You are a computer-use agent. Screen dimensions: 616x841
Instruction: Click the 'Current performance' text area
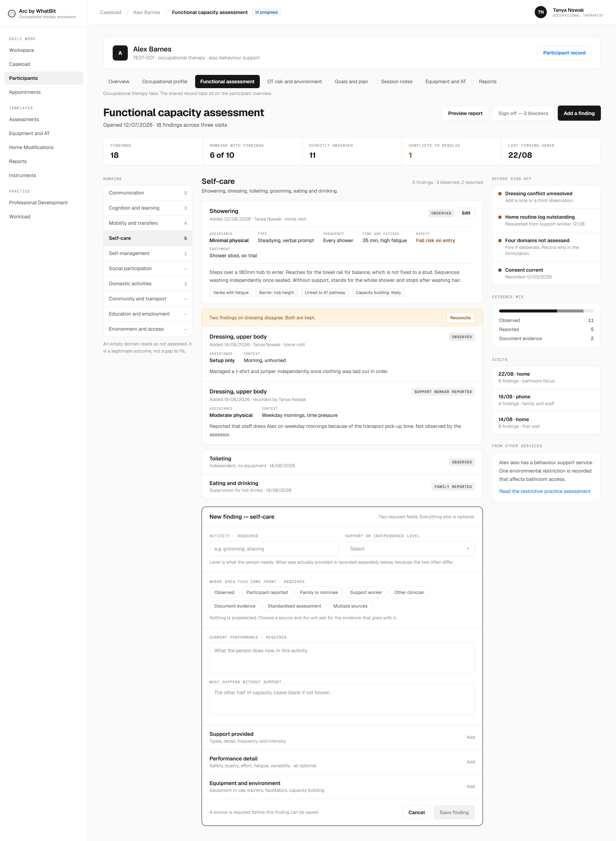(342, 658)
